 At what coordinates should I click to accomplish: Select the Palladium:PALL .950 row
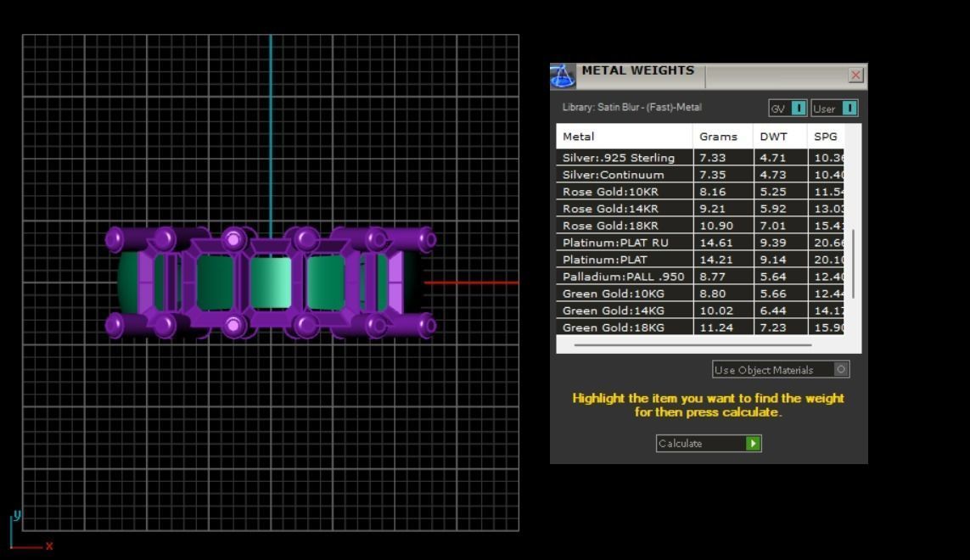(699, 277)
